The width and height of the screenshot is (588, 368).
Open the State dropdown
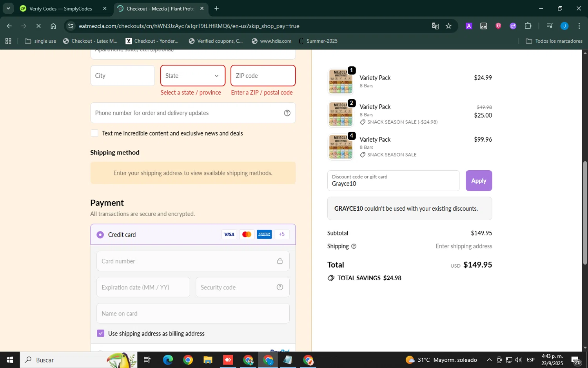click(193, 76)
